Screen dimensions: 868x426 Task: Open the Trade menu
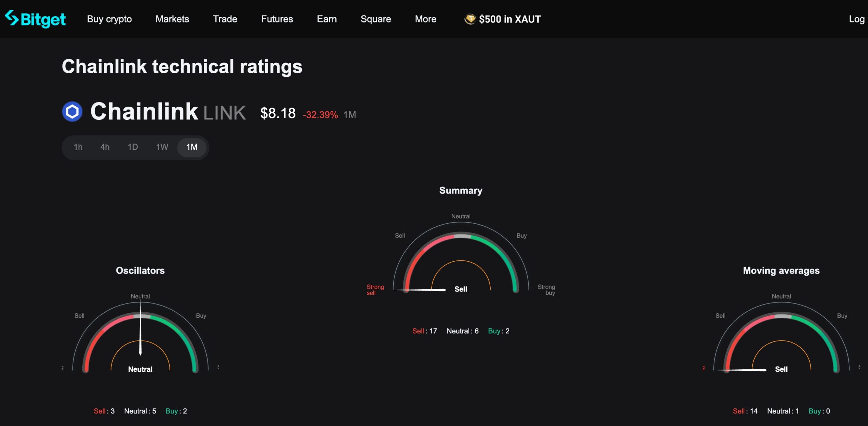click(x=225, y=19)
